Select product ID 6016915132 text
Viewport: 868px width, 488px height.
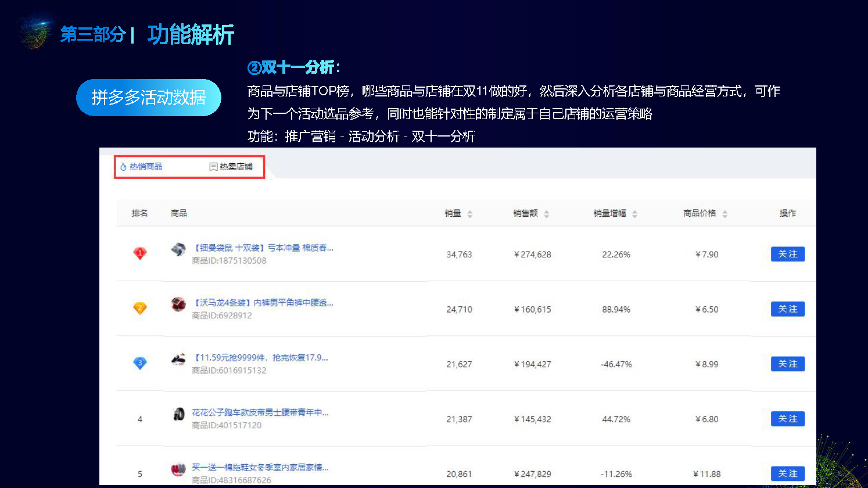pyautogui.click(x=229, y=371)
